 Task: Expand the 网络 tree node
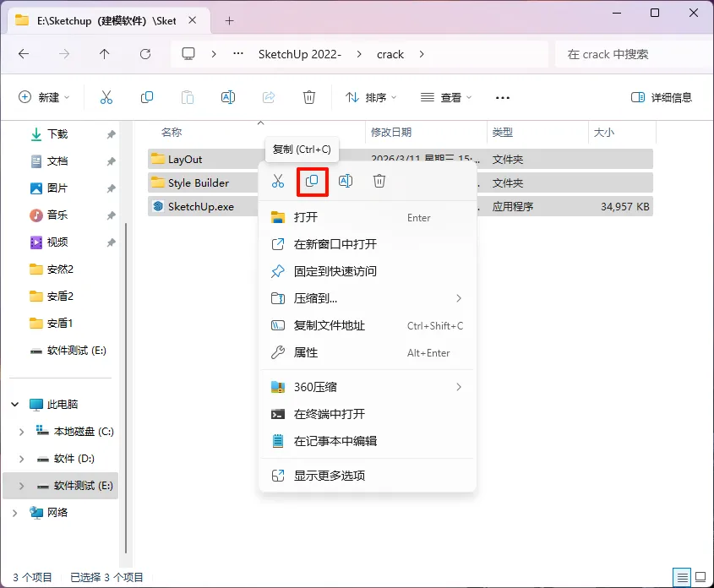15,513
